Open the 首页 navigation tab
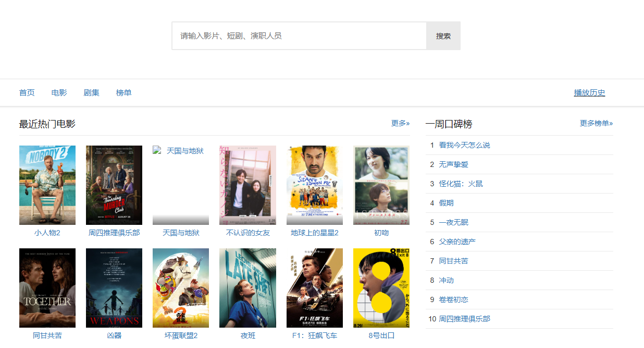 pos(27,93)
